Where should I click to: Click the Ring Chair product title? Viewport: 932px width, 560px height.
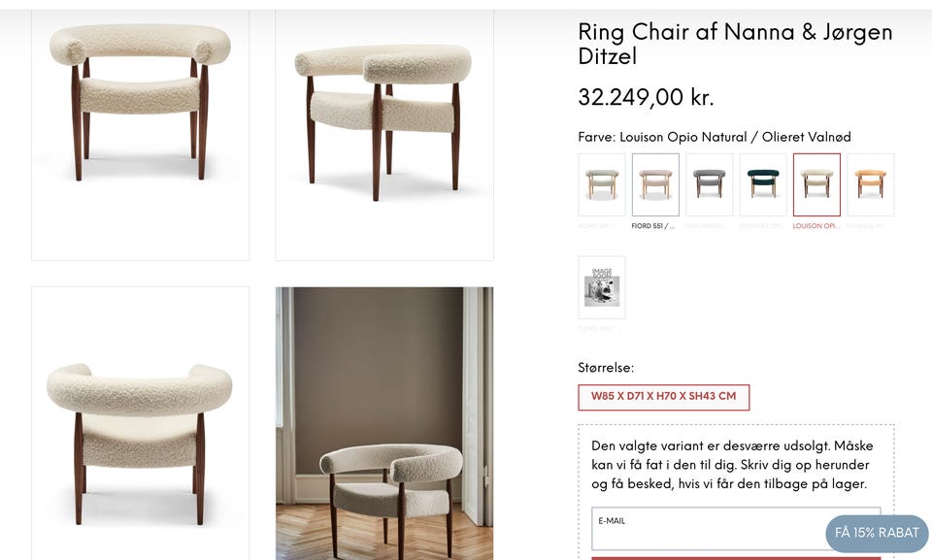(735, 44)
